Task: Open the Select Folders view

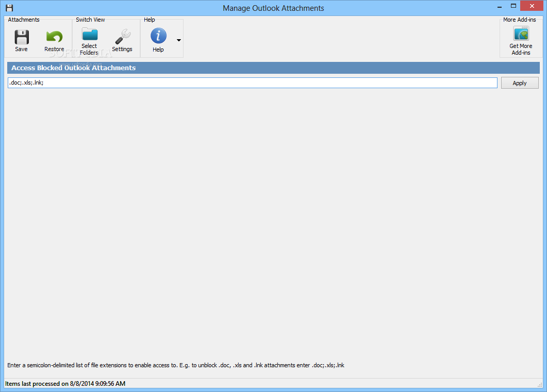Action: (x=89, y=41)
